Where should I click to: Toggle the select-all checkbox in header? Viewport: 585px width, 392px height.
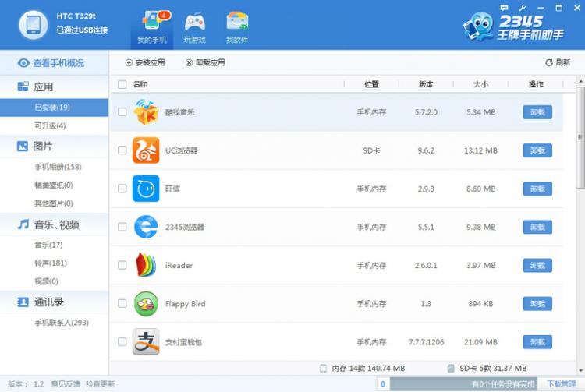tap(122, 84)
